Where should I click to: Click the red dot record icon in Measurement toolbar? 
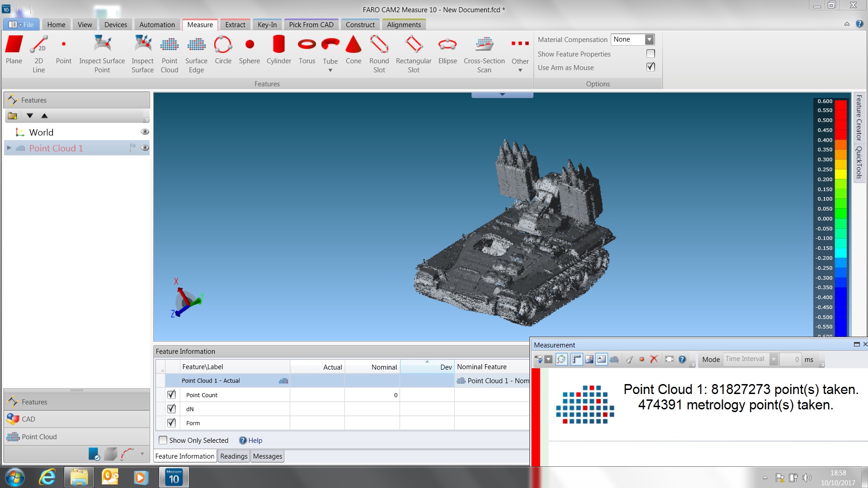click(642, 360)
